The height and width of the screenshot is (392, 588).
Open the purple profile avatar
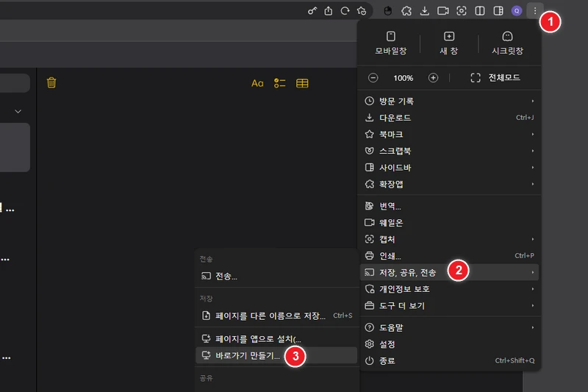coord(517,11)
